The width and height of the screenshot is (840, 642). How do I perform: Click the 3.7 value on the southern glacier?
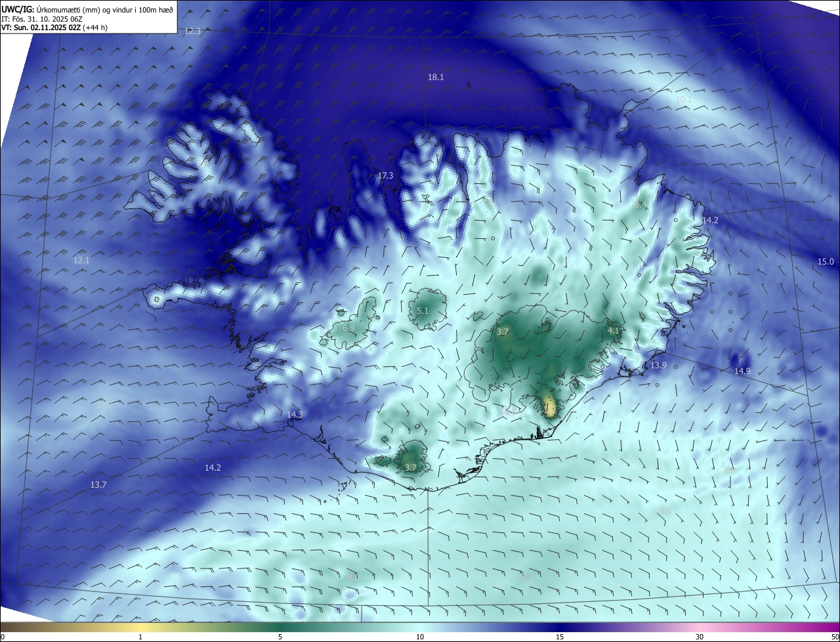click(x=411, y=467)
